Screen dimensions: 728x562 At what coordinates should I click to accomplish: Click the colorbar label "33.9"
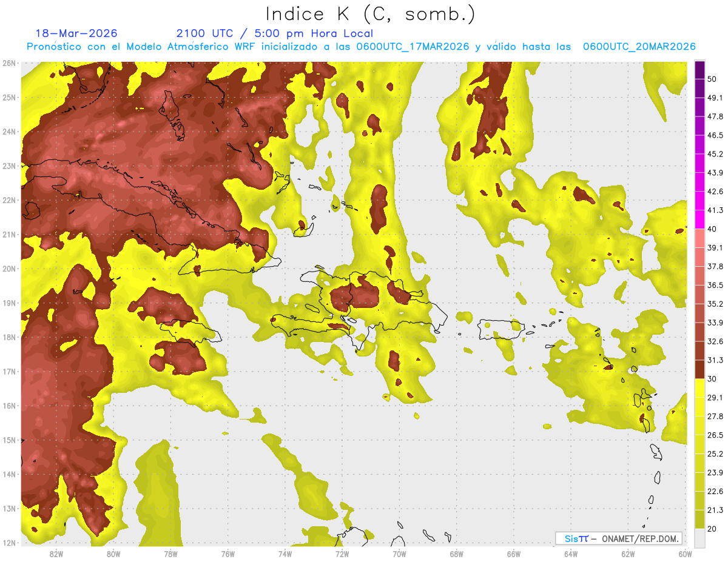click(715, 323)
